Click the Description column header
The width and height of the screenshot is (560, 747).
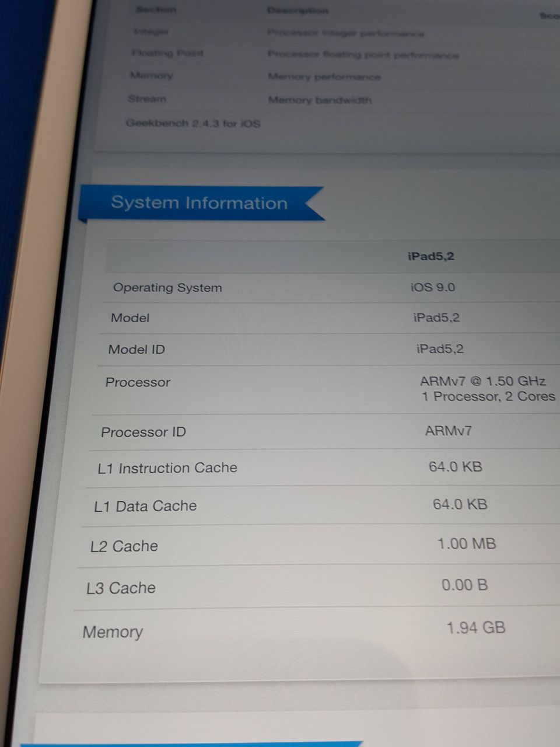click(x=297, y=11)
